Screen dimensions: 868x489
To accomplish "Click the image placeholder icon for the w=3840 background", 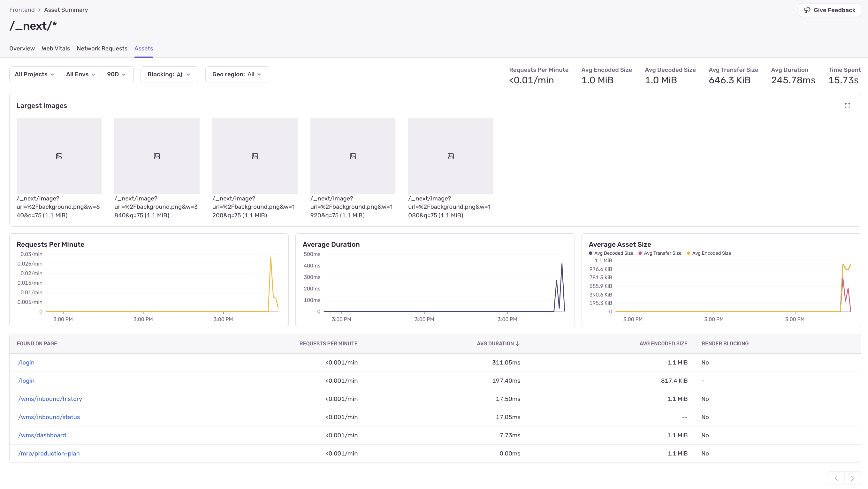I will click(157, 156).
